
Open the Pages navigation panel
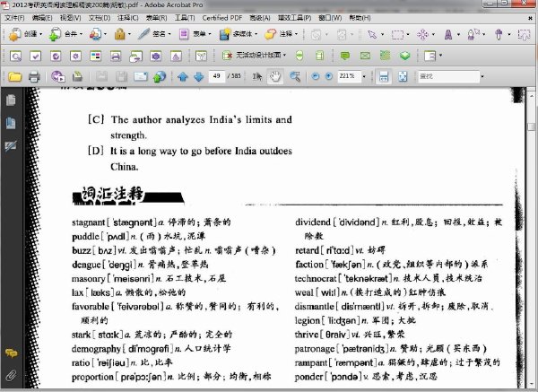[x=11, y=100]
